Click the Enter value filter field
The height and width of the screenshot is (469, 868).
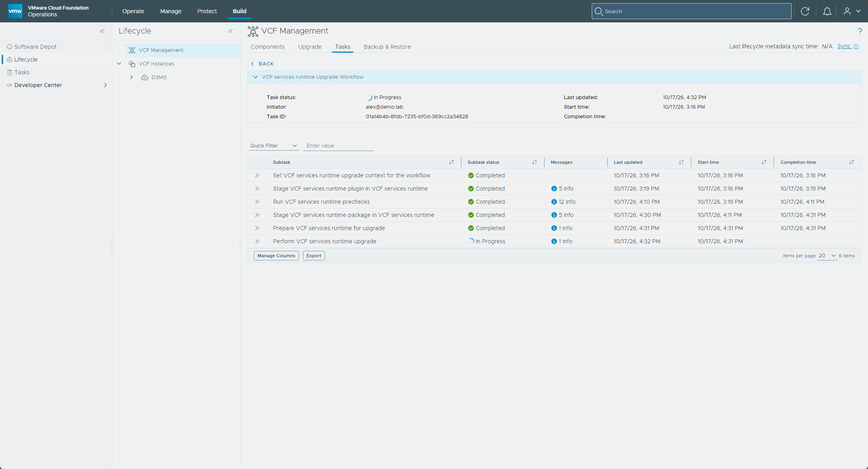click(338, 146)
